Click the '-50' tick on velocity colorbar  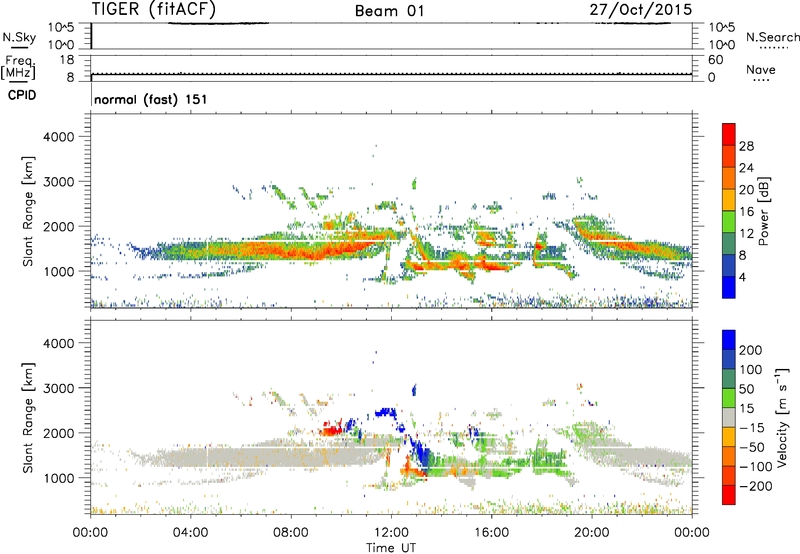coord(752,447)
